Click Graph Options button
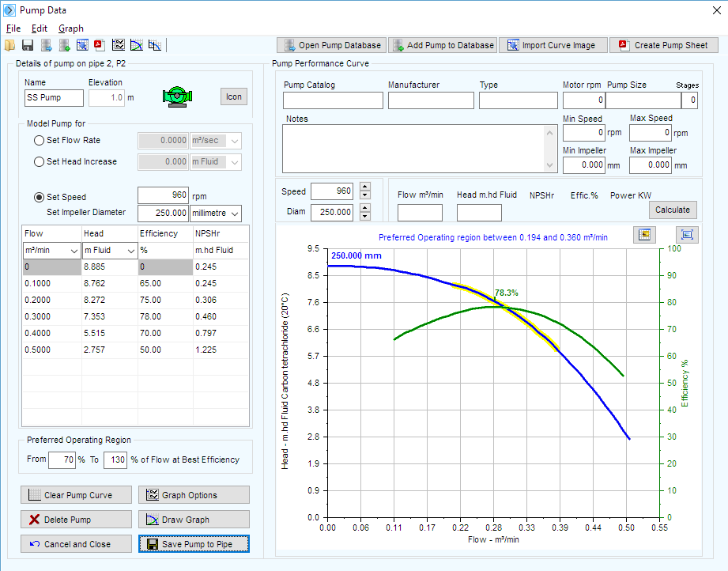728x571 pixels. pos(194,495)
